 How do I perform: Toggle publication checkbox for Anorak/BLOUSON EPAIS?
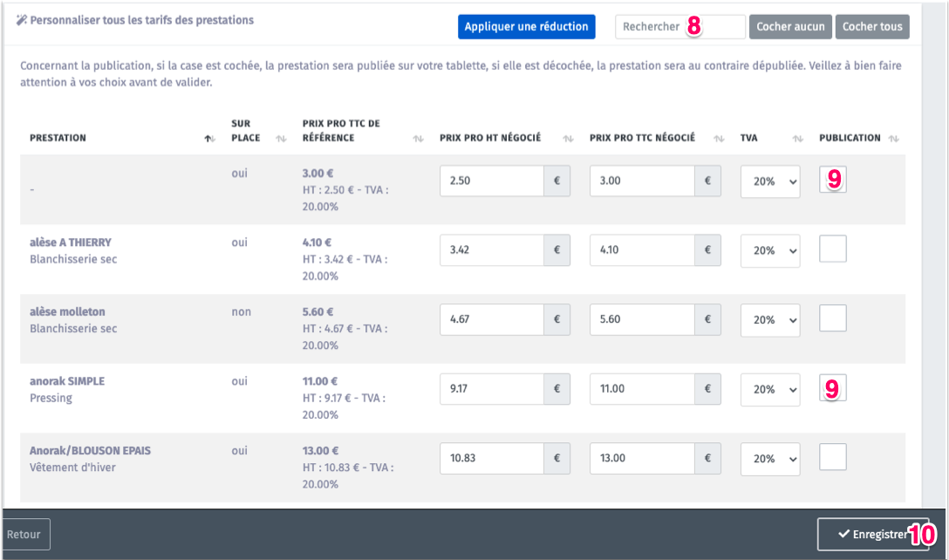833,457
